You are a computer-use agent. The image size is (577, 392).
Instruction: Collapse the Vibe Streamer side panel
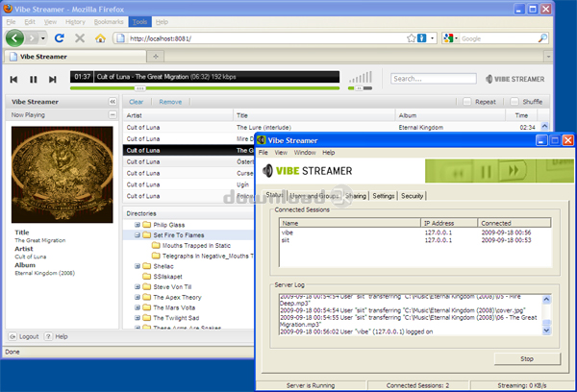point(113,102)
